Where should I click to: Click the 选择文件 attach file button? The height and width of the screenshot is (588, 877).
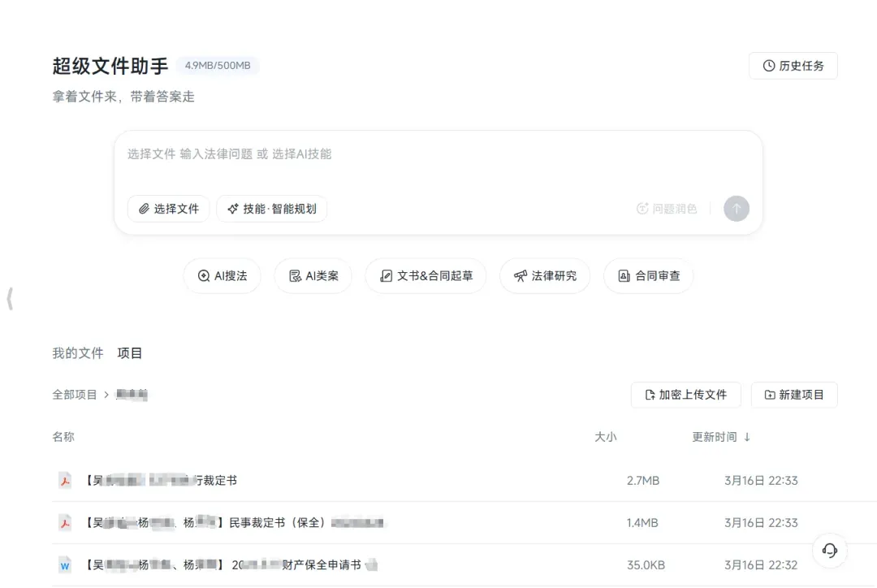point(168,209)
